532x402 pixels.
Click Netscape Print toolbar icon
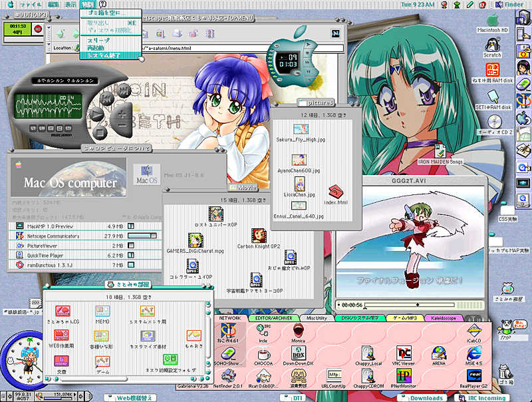177,34
